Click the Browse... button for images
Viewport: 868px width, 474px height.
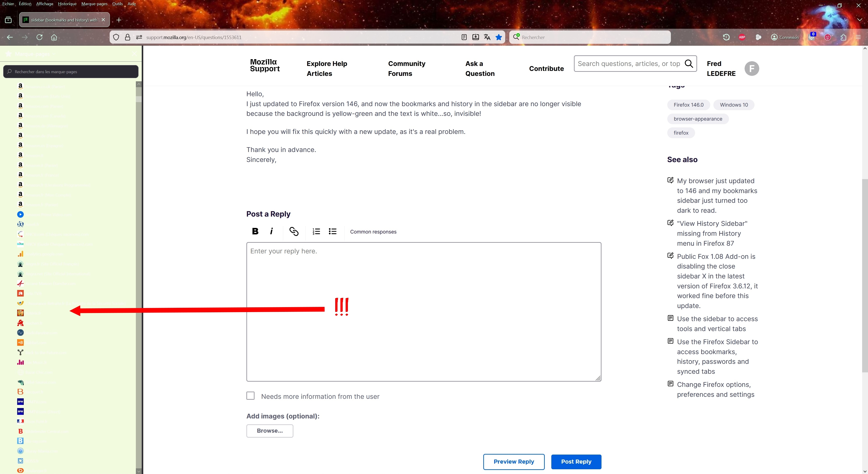coord(270,431)
